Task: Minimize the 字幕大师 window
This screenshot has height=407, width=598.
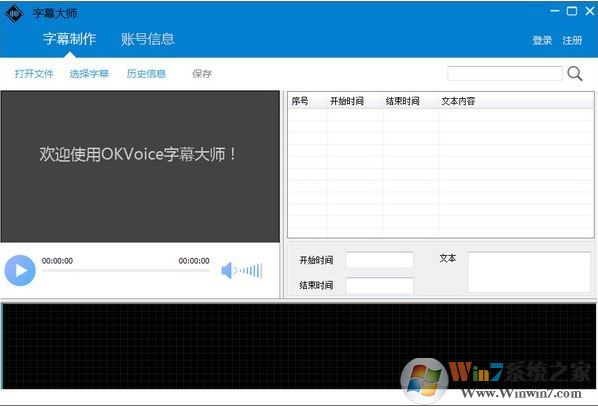Action: tap(555, 11)
